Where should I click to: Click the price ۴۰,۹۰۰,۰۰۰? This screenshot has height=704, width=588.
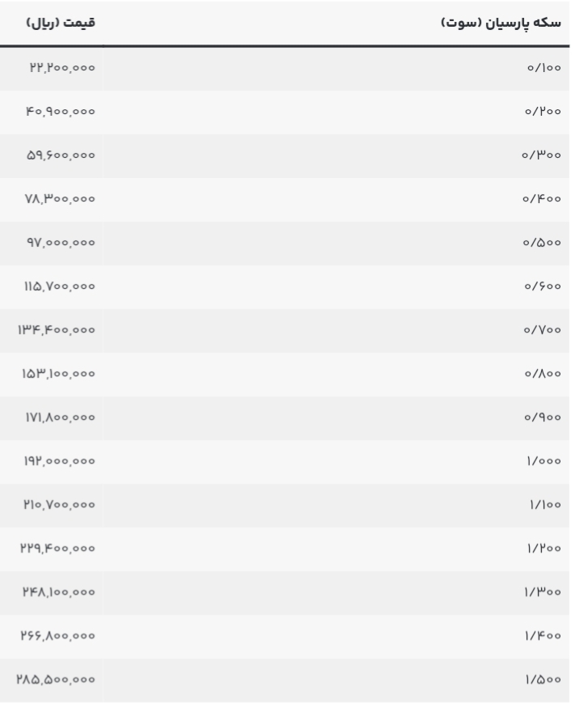[x=61, y=112]
